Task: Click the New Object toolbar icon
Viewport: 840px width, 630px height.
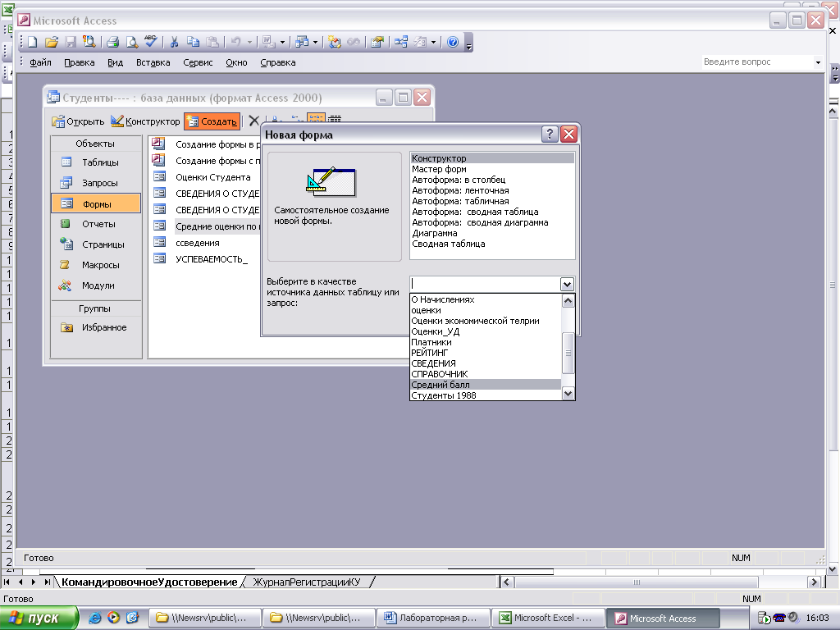Action: pos(420,42)
